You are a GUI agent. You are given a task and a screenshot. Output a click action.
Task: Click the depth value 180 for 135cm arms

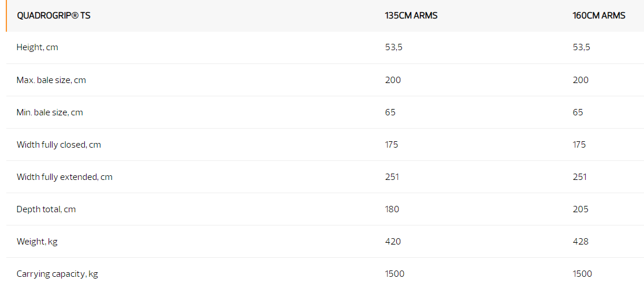(x=392, y=209)
